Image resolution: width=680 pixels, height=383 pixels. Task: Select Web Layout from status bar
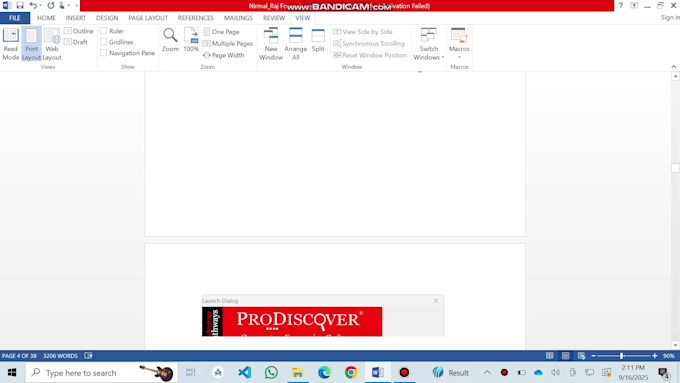[582, 356]
